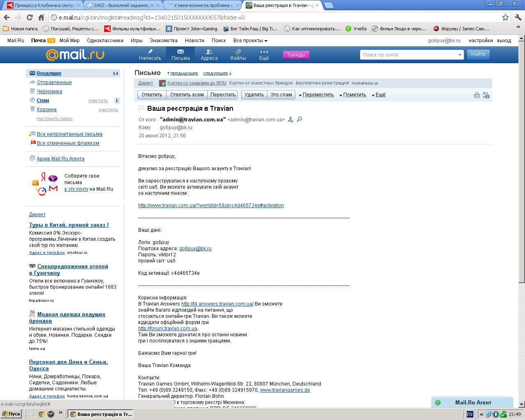Screen dimensions: 525x420
Task: Click the mail.ru logo
Action: tap(75, 55)
